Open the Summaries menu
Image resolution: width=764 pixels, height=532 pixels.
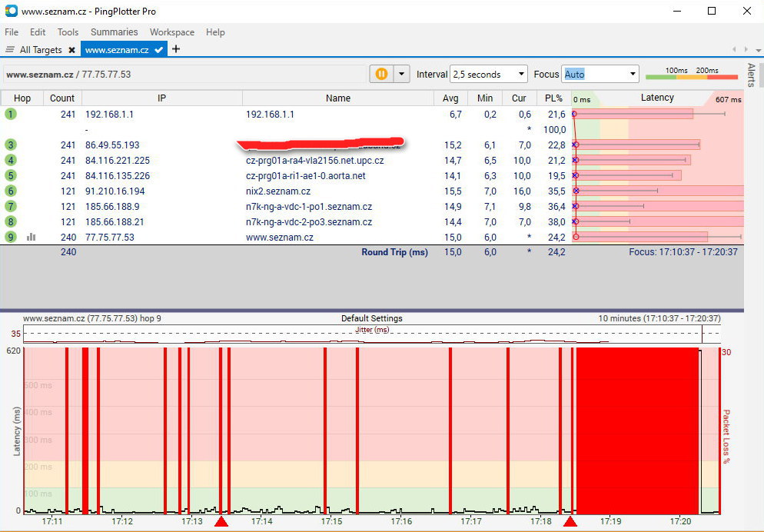[114, 32]
